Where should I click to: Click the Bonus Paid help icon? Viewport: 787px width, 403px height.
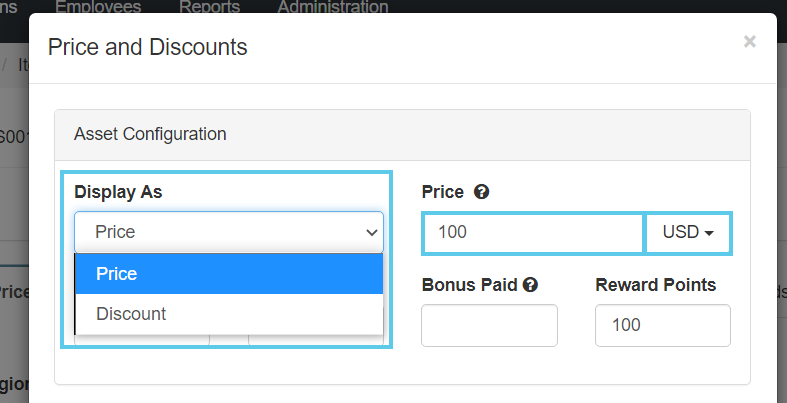pos(530,285)
